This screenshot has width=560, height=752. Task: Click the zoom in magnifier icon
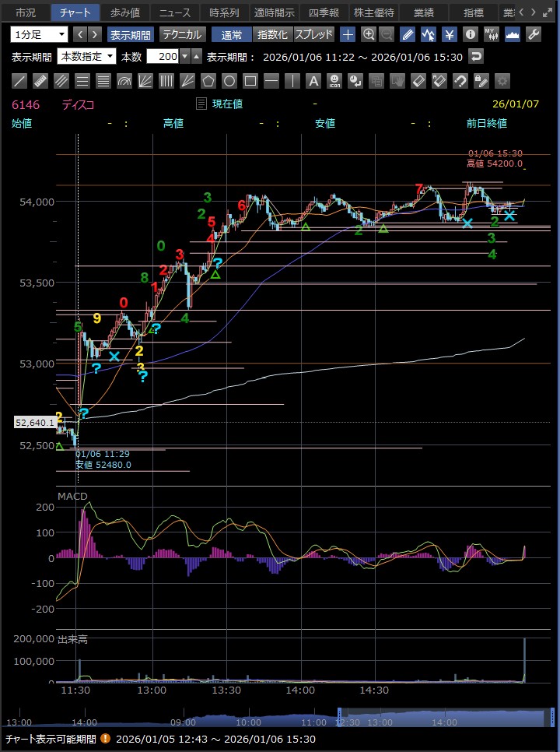(369, 34)
